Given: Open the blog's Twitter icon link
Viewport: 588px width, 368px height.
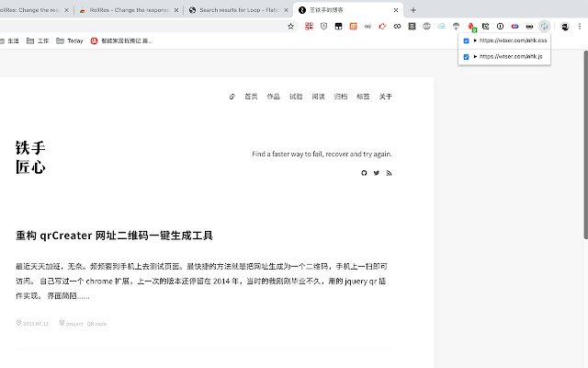Looking at the screenshot, I should (377, 173).
